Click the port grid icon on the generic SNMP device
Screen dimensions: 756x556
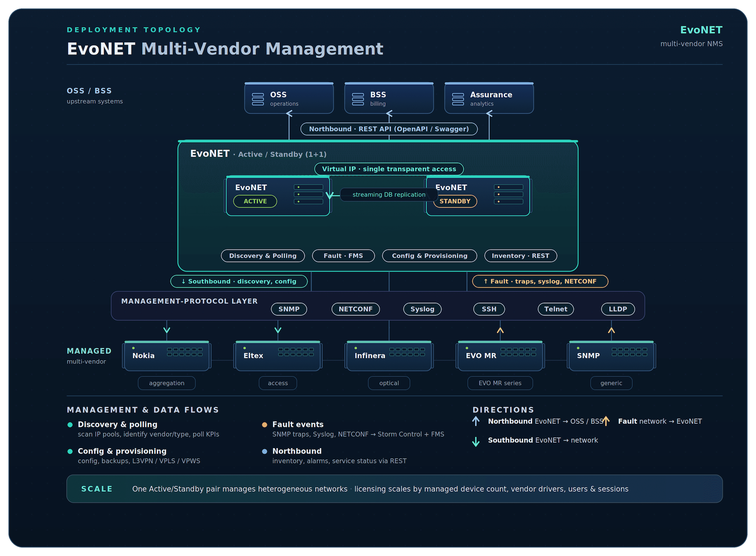629,352
